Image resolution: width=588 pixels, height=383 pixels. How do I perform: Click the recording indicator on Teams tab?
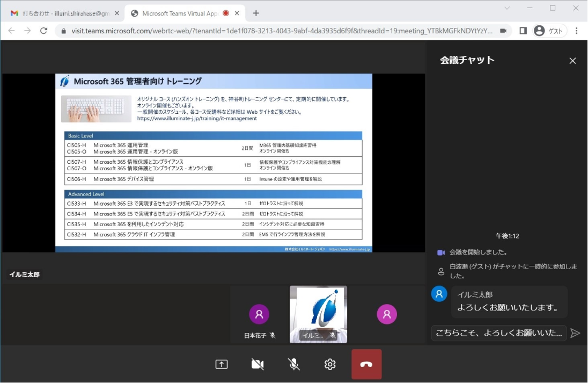[226, 13]
